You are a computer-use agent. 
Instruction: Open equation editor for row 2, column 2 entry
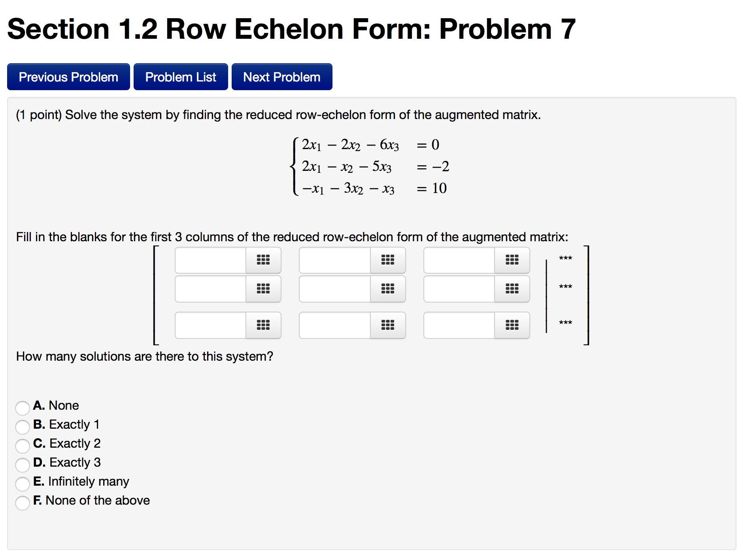point(388,289)
